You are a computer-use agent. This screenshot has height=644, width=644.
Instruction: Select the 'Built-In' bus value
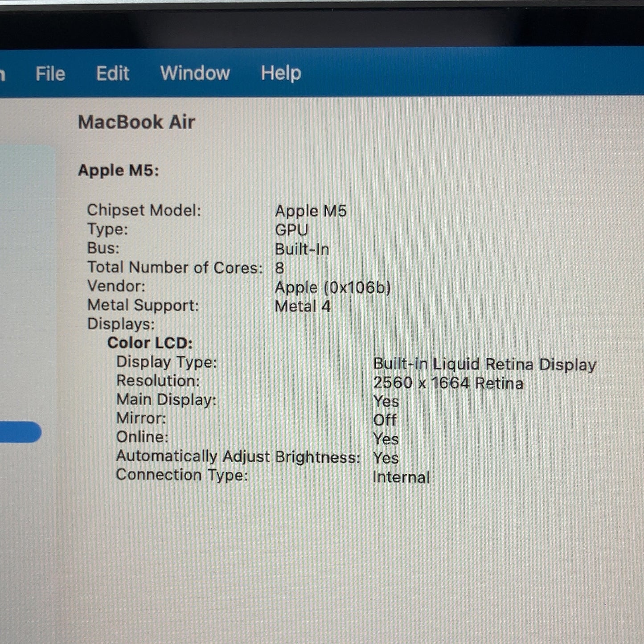tap(302, 249)
